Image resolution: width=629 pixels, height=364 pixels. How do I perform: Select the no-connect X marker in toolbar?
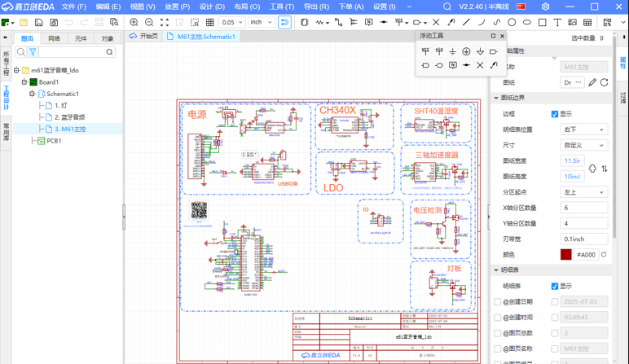coord(436,23)
